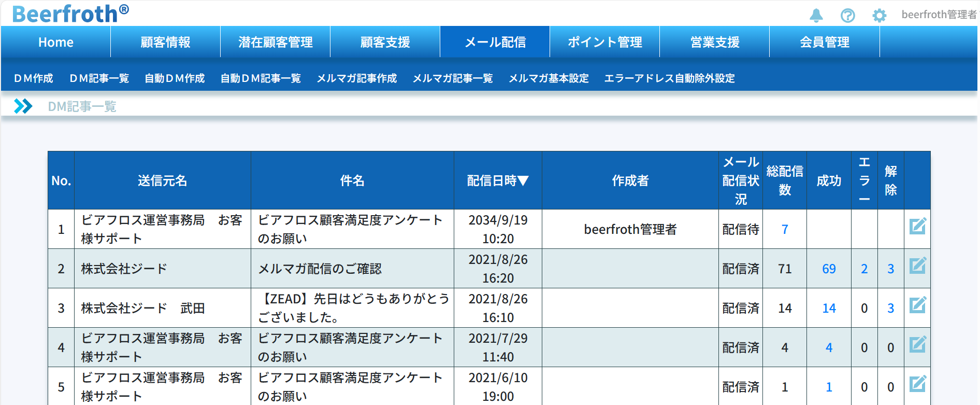
Task: Click success count 69 link
Action: (x=829, y=269)
